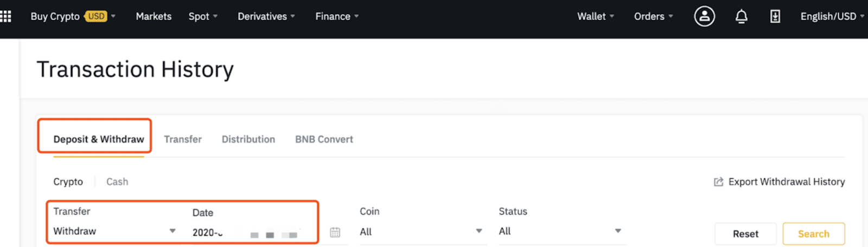Switch to the BNB Convert tab
Viewport: 868px width, 247px height.
point(324,139)
